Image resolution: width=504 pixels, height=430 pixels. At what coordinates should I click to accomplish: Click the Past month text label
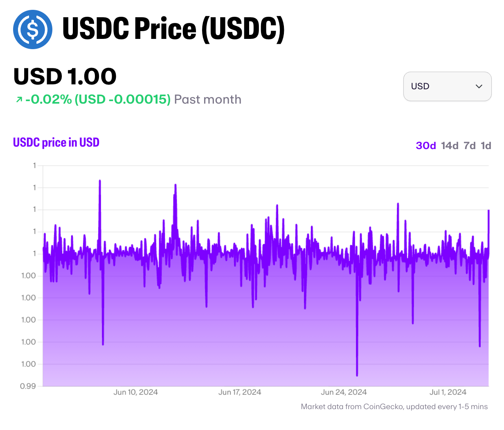[x=207, y=100]
